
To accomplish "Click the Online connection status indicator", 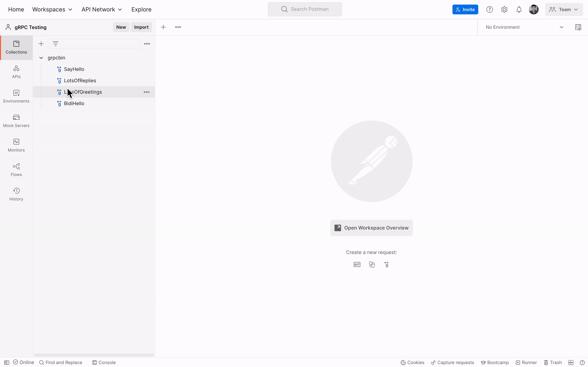I will 24,362.
